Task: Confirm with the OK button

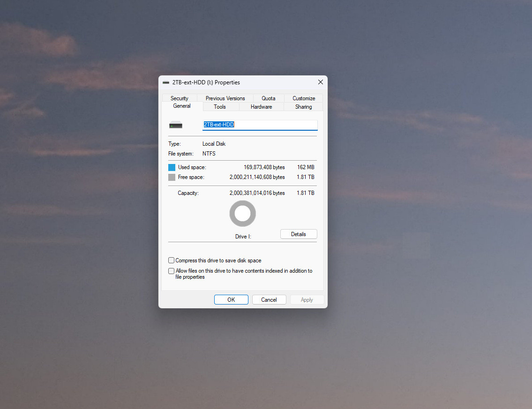Action: [x=231, y=300]
